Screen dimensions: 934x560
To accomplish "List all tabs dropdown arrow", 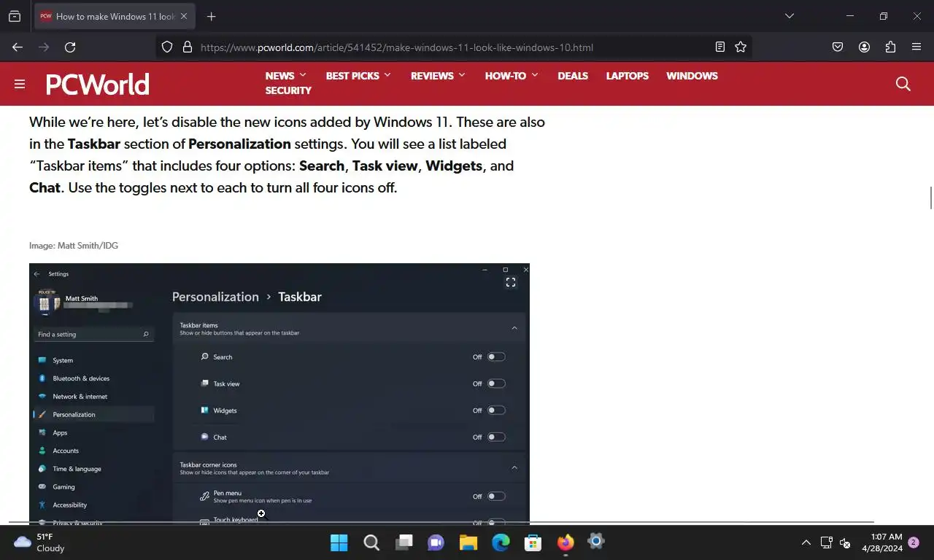I will point(789,16).
